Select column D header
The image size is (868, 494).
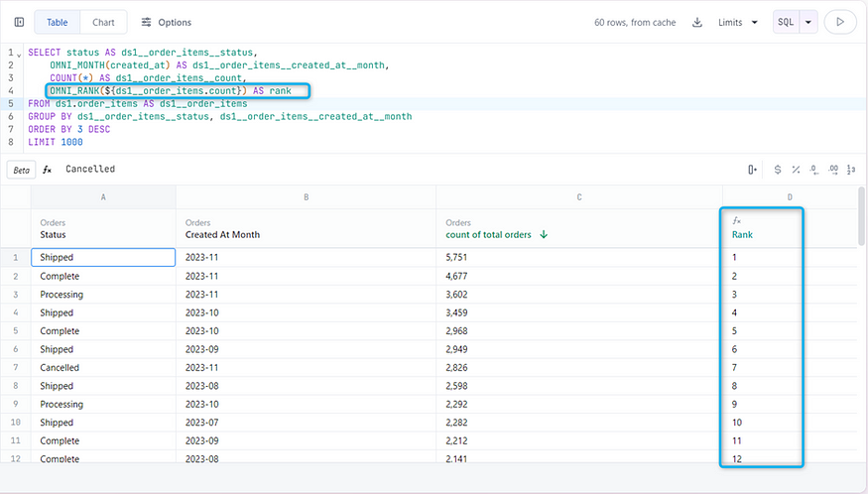pyautogui.click(x=790, y=197)
